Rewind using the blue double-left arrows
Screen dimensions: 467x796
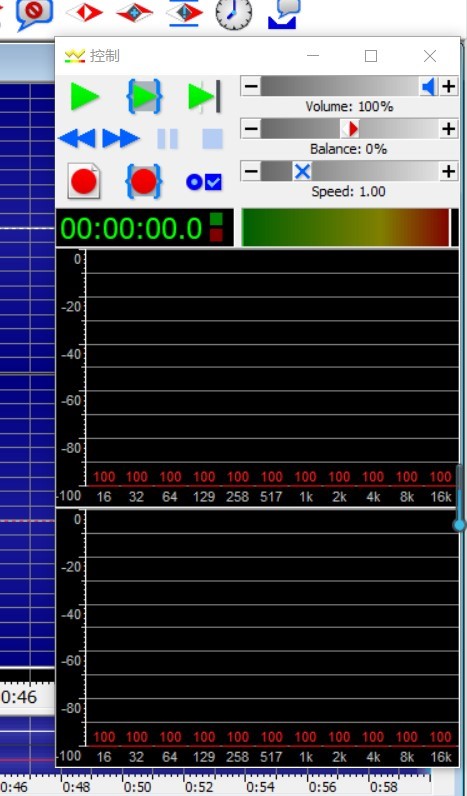(77, 138)
